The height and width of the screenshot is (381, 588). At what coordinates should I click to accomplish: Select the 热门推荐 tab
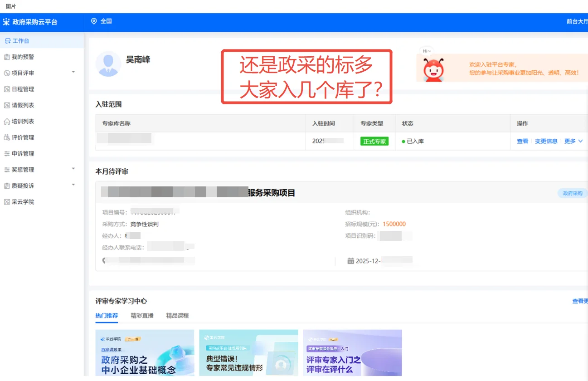pyautogui.click(x=107, y=315)
